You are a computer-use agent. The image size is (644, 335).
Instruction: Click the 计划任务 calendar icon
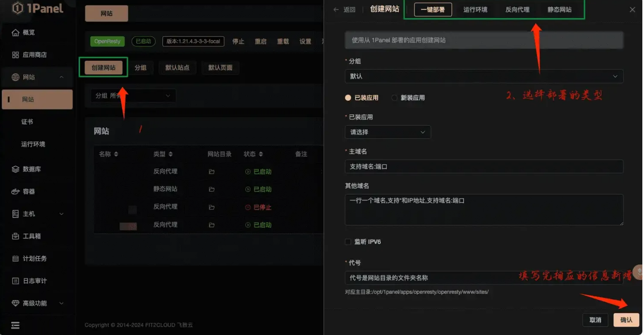tap(15, 259)
